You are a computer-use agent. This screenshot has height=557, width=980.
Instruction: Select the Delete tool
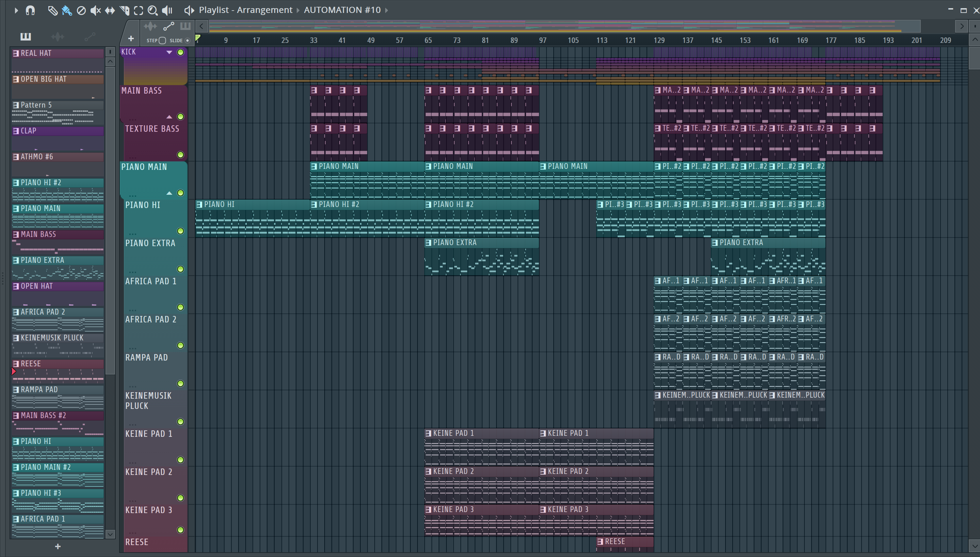tap(81, 10)
